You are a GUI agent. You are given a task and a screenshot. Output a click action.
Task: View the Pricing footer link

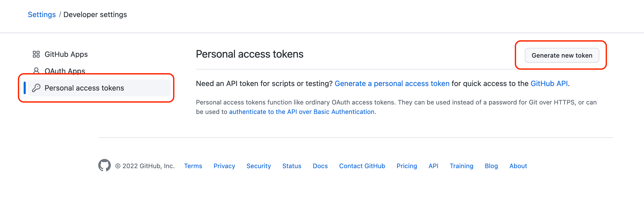[x=407, y=166]
